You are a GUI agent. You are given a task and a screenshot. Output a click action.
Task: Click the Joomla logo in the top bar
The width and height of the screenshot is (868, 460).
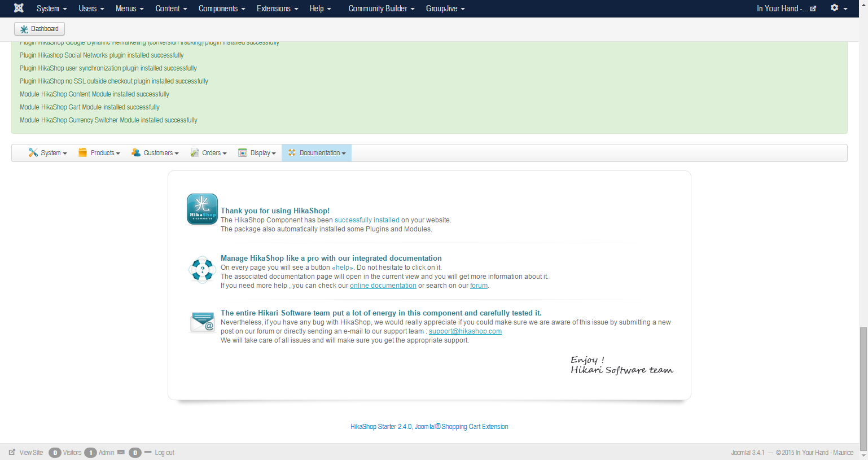[19, 8]
